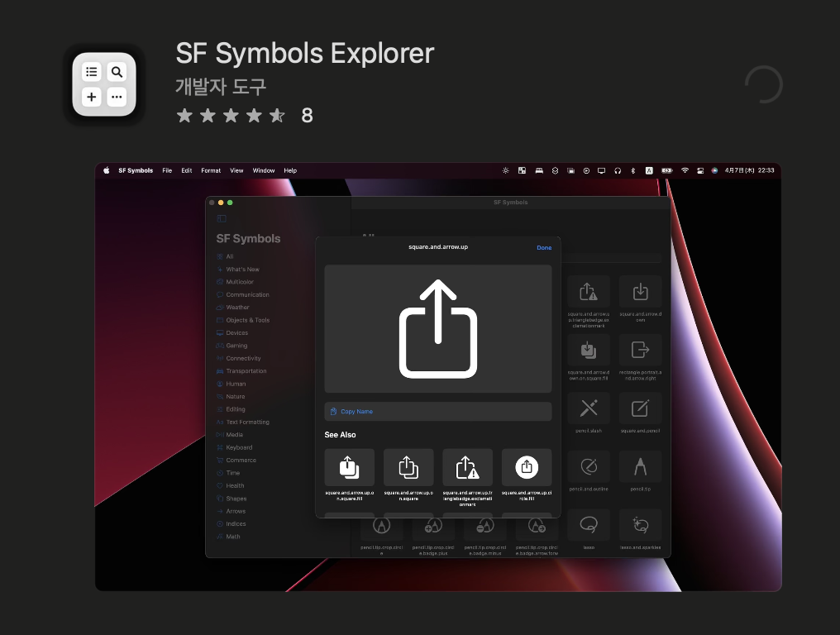
Task: Open the Window menu
Action: coord(264,170)
